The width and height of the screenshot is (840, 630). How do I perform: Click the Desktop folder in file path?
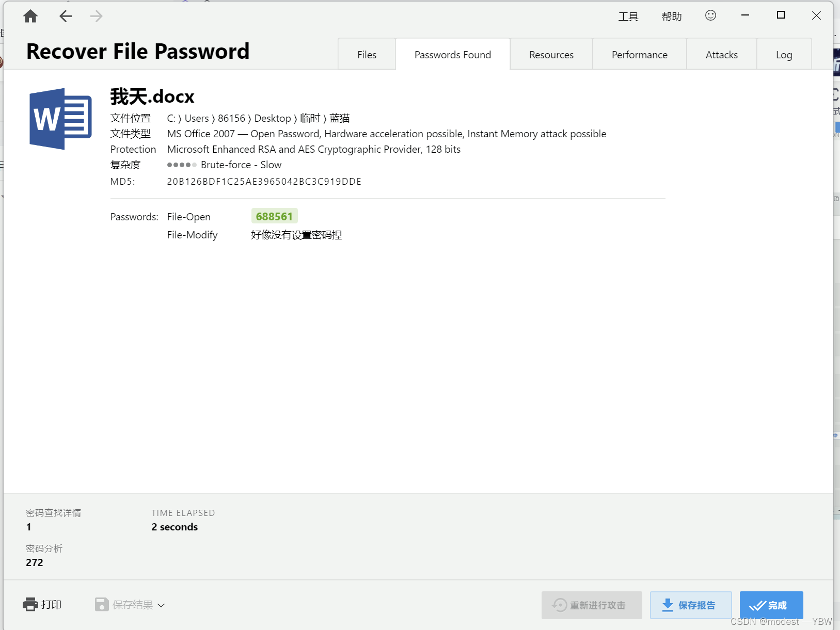pos(273,118)
